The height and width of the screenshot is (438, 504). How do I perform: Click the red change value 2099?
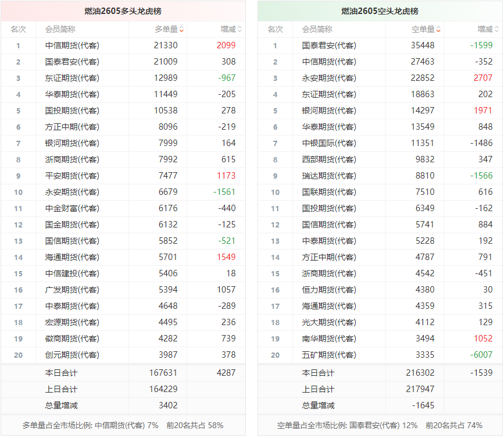click(x=226, y=46)
